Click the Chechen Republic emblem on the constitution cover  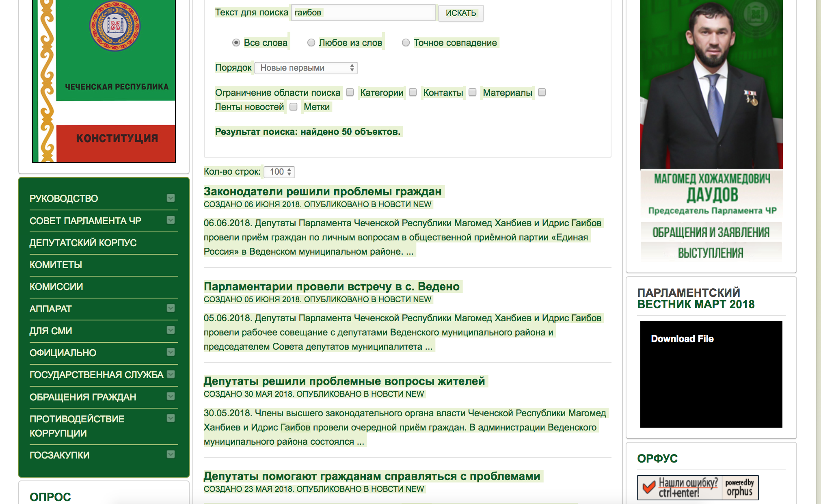[115, 26]
